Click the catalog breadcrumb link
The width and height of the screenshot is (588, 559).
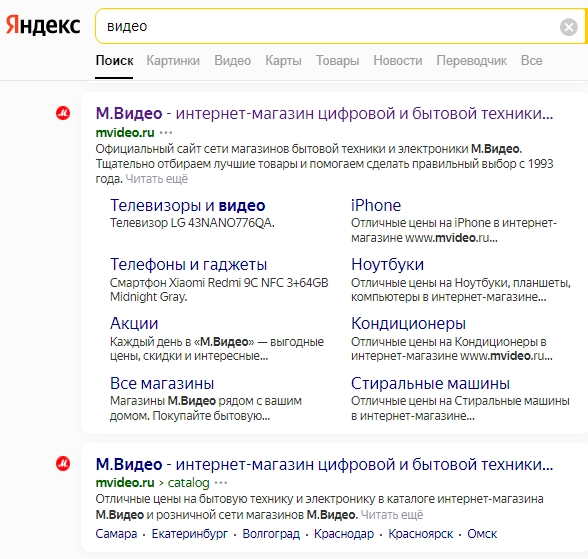(x=188, y=483)
